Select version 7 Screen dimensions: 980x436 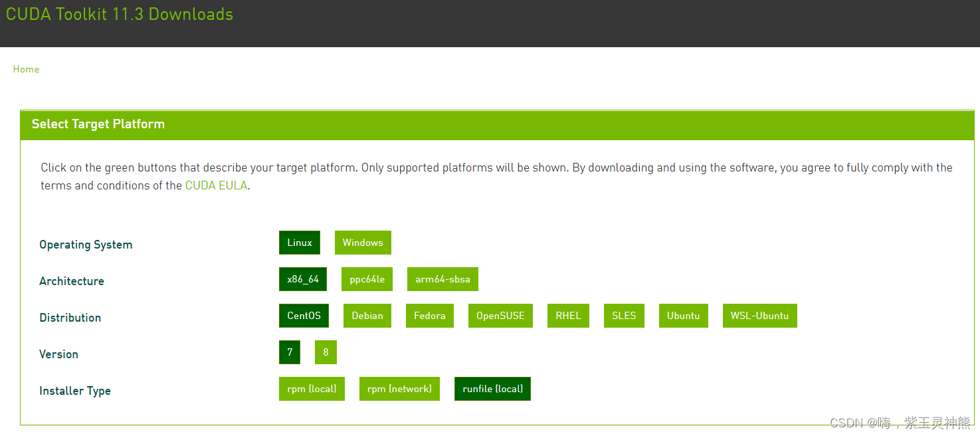290,352
